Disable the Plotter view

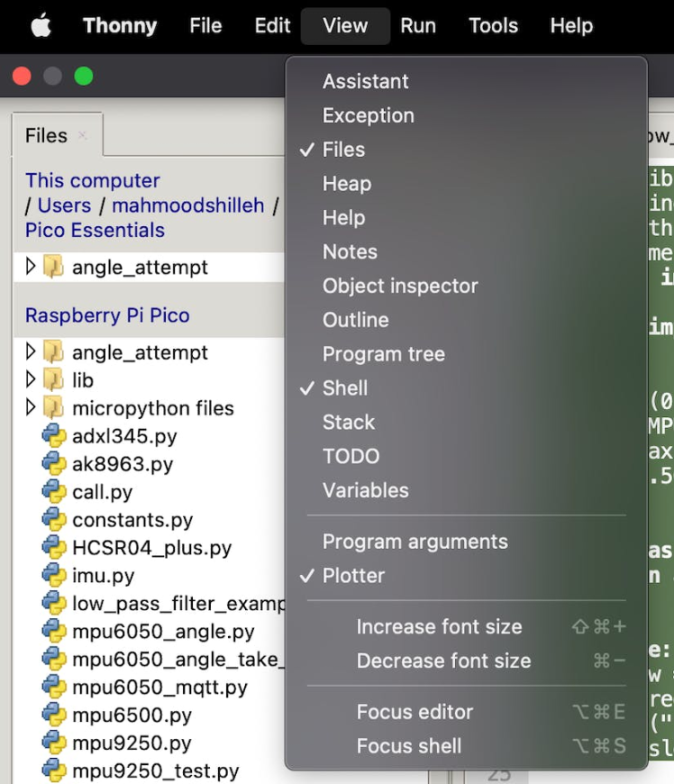click(353, 576)
